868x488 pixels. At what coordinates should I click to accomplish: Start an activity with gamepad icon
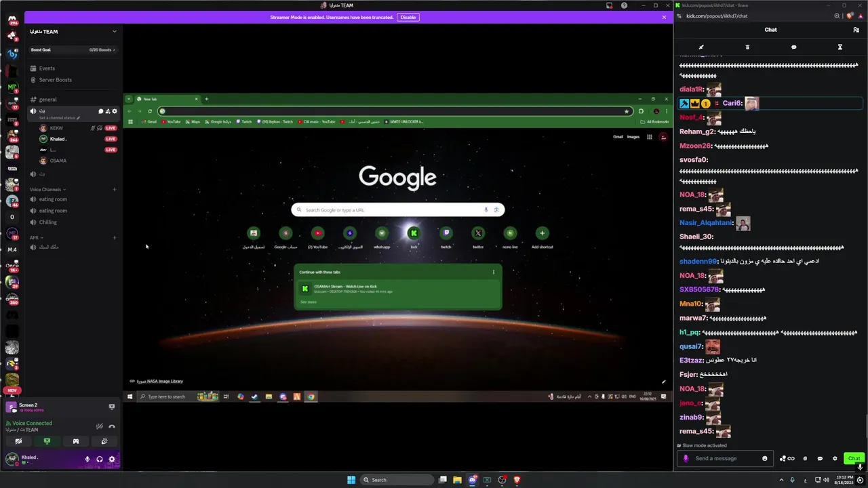click(x=75, y=441)
